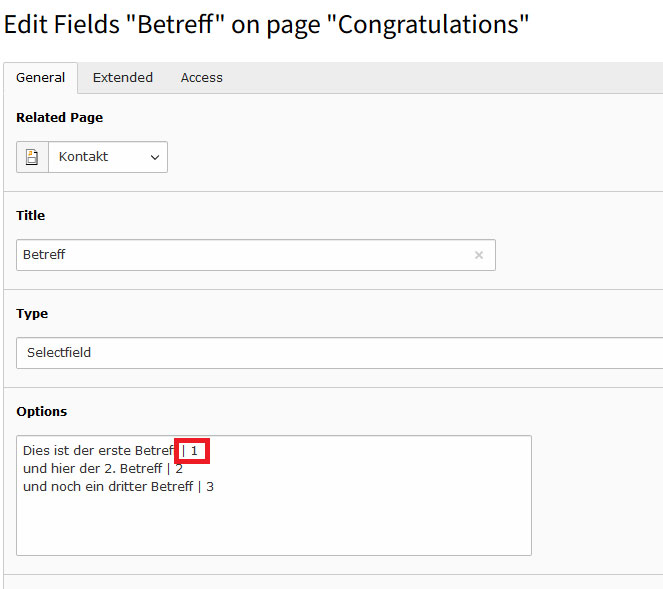663x589 pixels.
Task: Click the "| 3" value in Options
Action: click(207, 486)
